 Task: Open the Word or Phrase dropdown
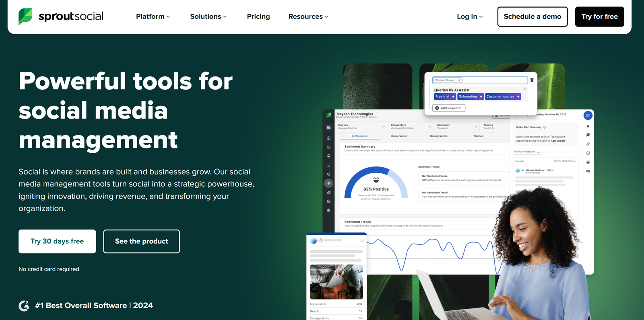(x=448, y=80)
